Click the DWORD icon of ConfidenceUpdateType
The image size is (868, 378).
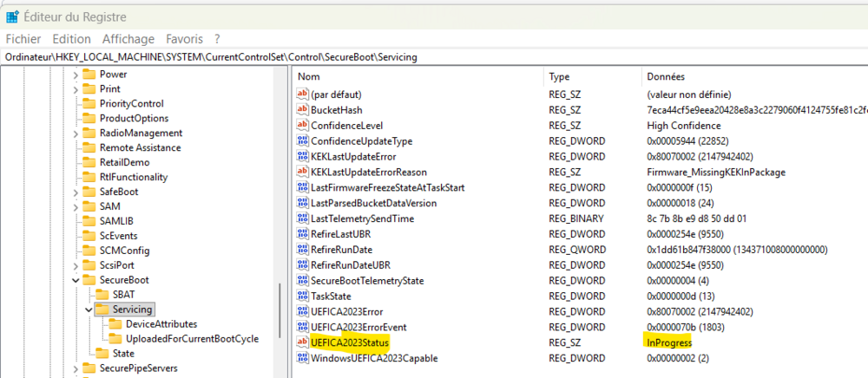click(x=302, y=141)
